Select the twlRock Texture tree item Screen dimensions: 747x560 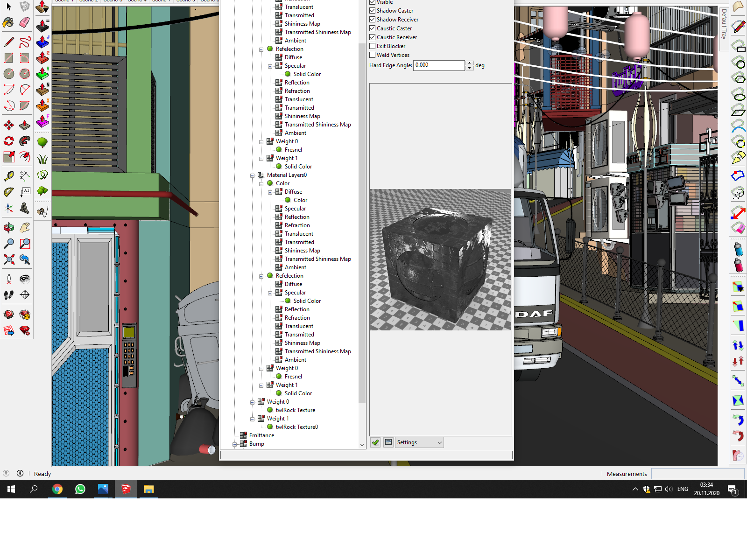pos(295,410)
